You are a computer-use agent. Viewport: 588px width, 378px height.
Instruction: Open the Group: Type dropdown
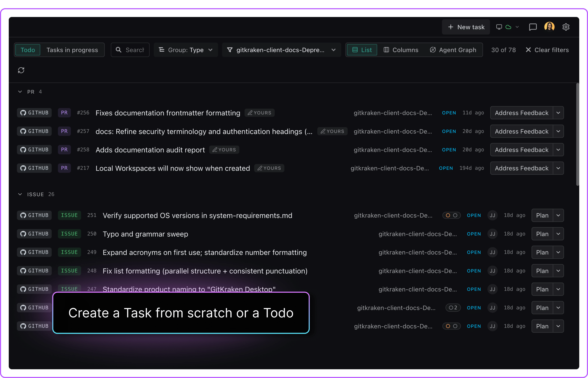pyautogui.click(x=186, y=50)
